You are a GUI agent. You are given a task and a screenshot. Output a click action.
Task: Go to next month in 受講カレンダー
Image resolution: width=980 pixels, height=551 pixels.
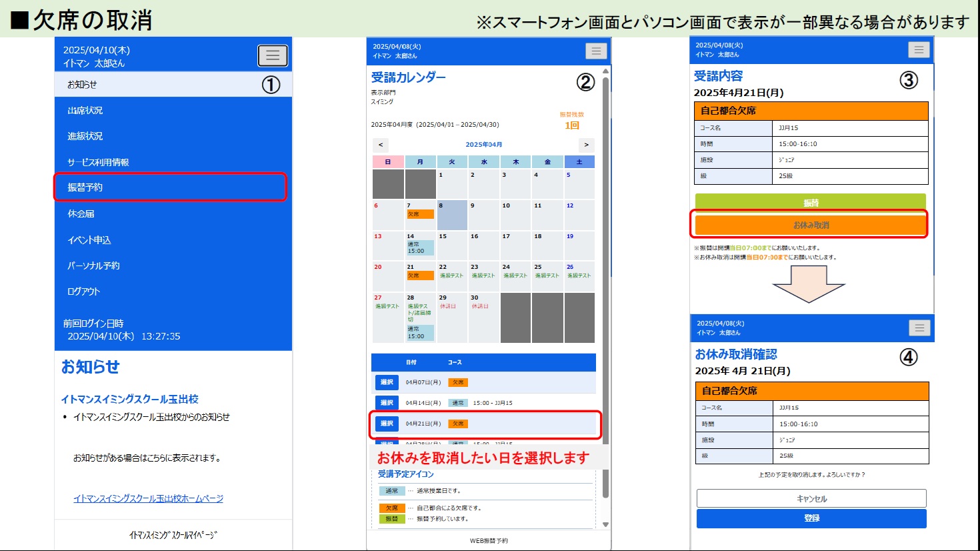point(587,145)
